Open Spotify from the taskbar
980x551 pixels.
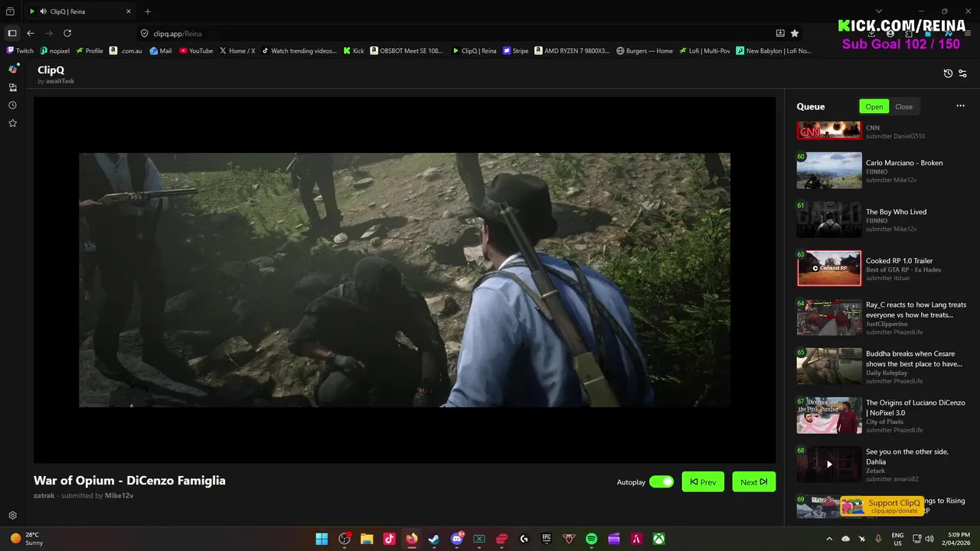coord(592,539)
